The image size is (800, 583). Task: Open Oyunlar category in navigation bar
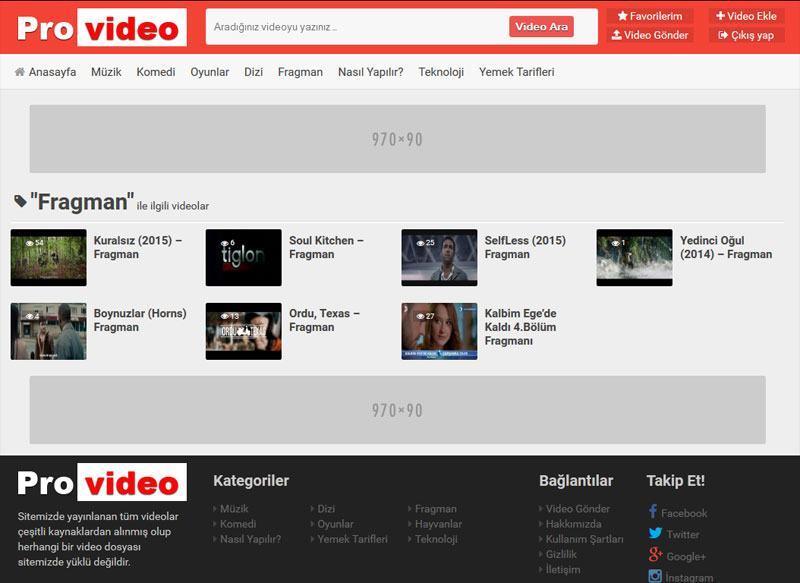coord(210,72)
